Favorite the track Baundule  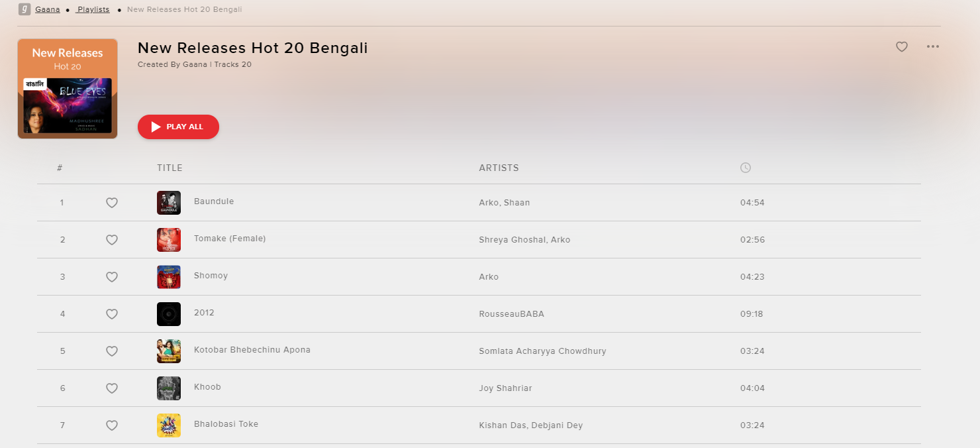[112, 203]
